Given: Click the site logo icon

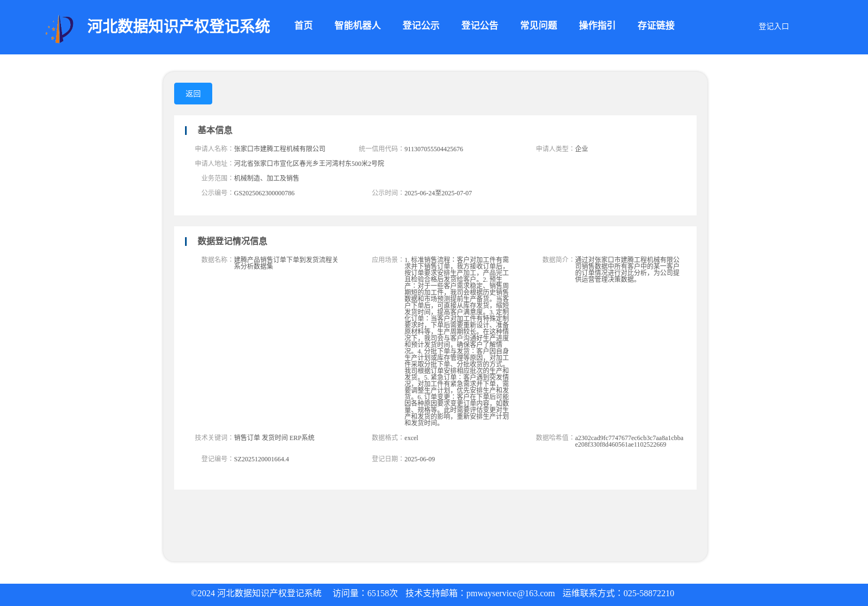Looking at the screenshot, I should pos(59,28).
